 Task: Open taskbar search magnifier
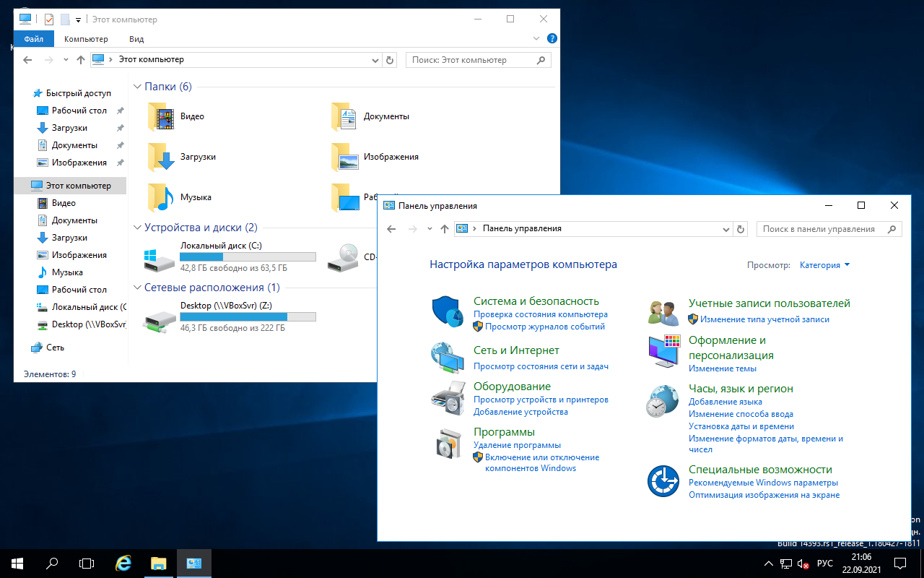point(52,563)
